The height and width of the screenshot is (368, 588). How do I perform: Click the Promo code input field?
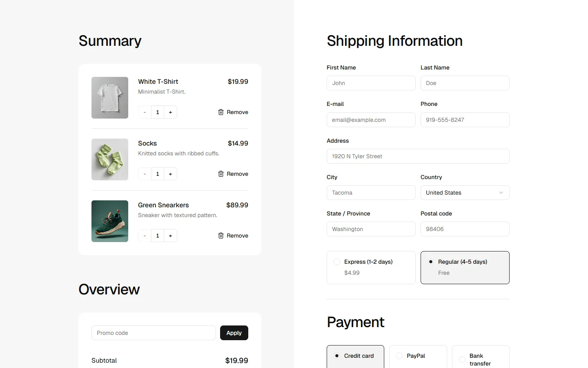(154, 333)
